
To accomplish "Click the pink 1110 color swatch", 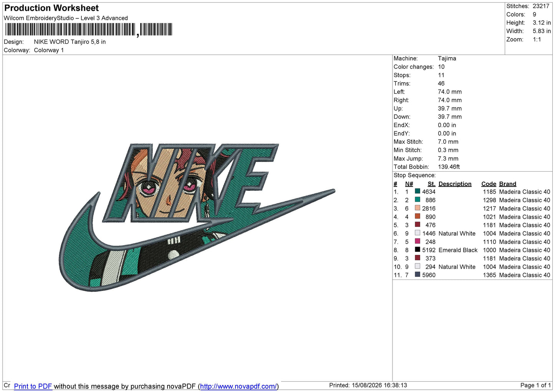I will (x=417, y=241).
